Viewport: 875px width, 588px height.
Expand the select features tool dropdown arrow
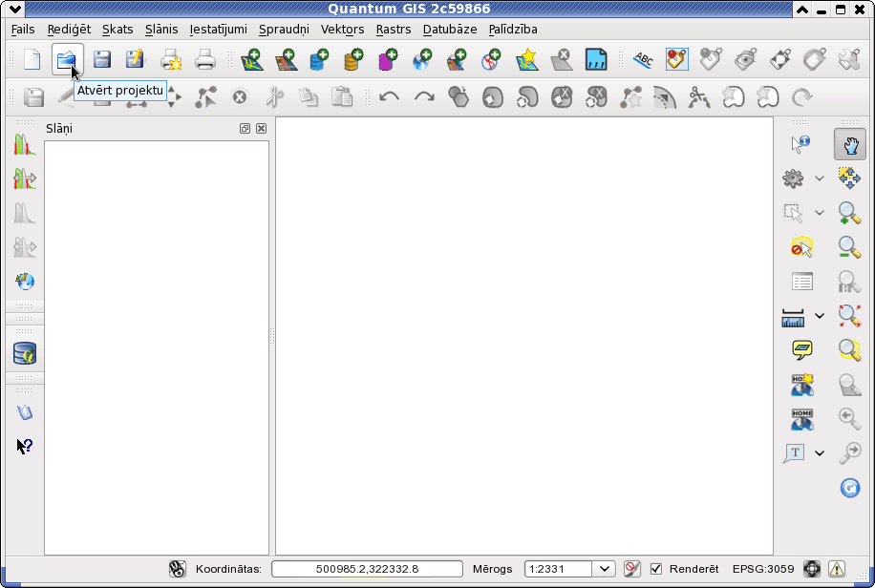coord(820,213)
